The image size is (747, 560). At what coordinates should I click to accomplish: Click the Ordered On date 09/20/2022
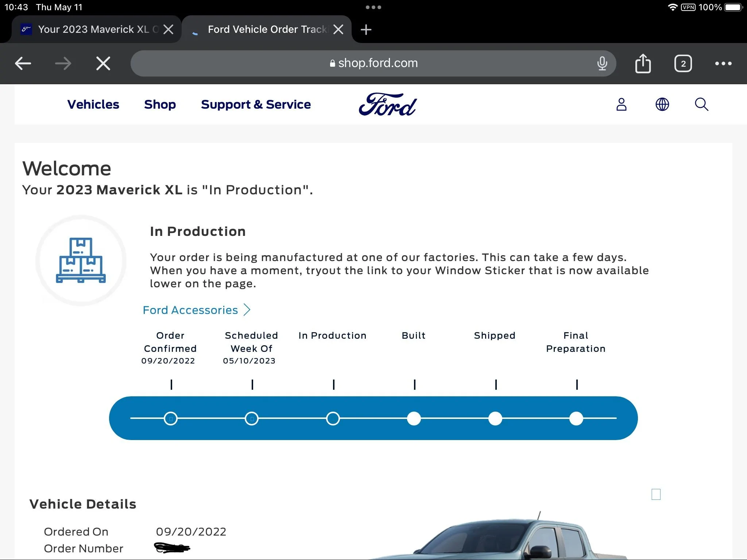coord(191,532)
